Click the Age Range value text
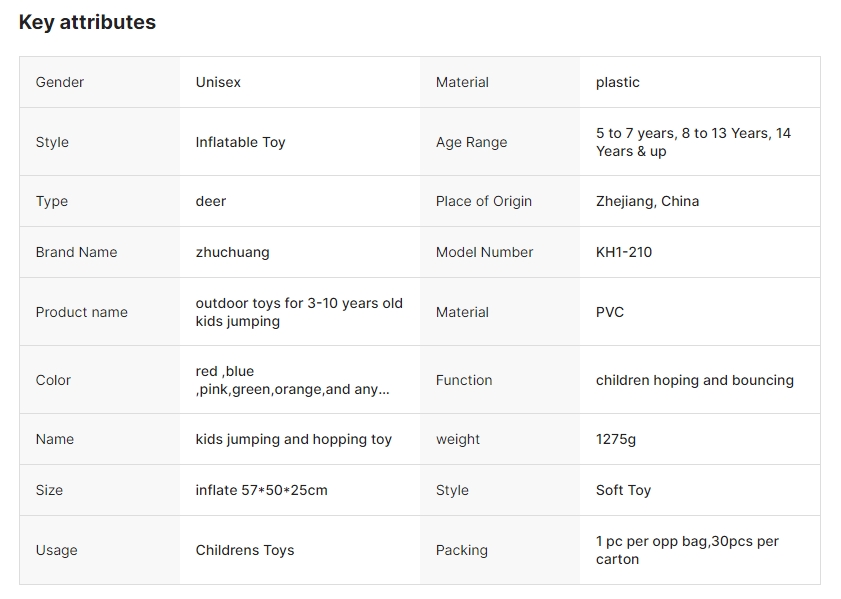841x599 pixels. coord(693,142)
